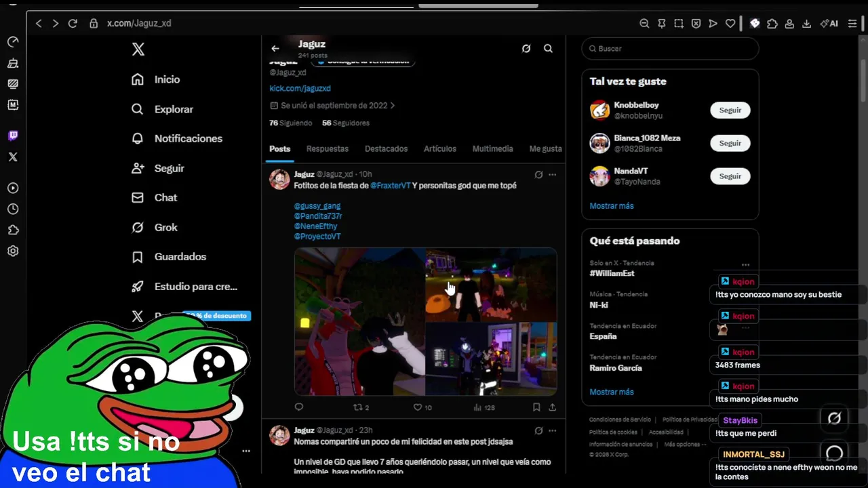Viewport: 868px width, 488px height.
Task: Switch to the Destacados tab
Action: (387, 149)
